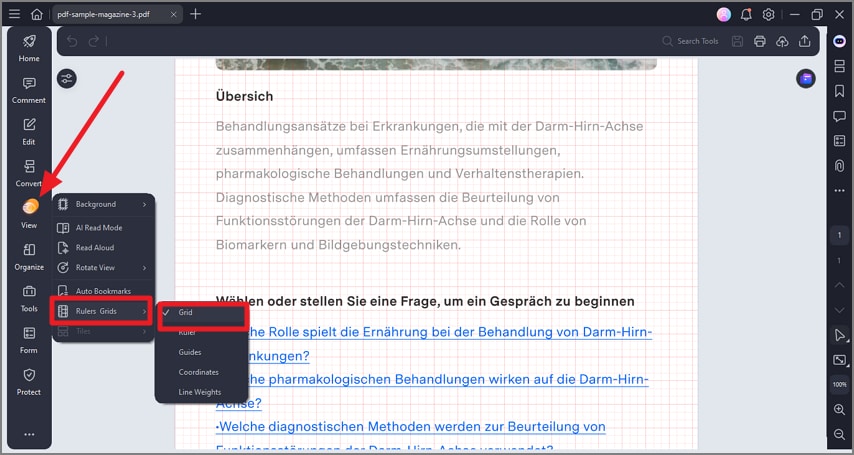Open the 100% zoom level selector

point(839,384)
